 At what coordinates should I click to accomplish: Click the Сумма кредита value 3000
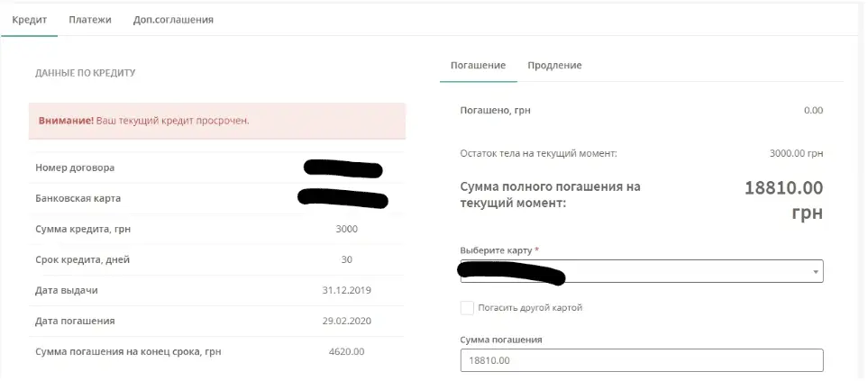coord(346,229)
